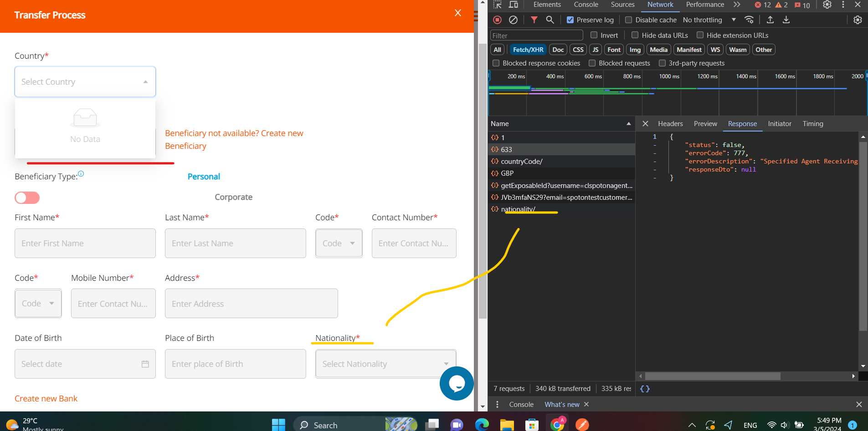Toggle the Personal/Corporate beneficiary switch
This screenshot has width=868, height=431.
tap(27, 198)
